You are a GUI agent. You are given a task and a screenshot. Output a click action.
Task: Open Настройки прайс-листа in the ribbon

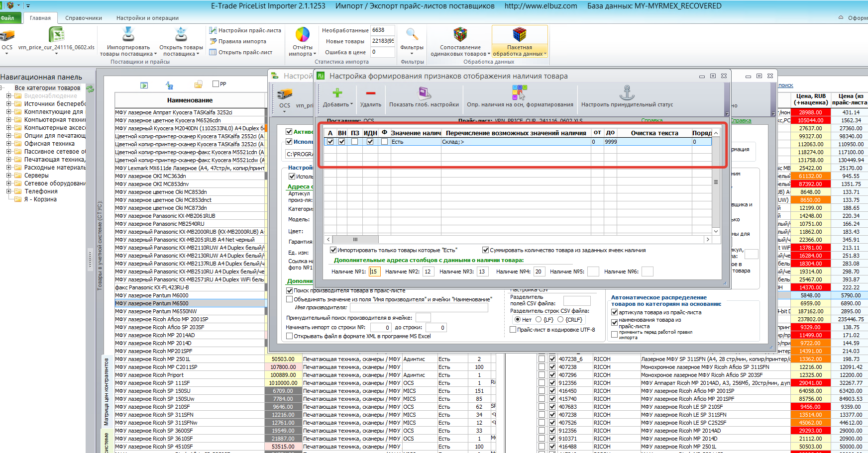tap(245, 30)
